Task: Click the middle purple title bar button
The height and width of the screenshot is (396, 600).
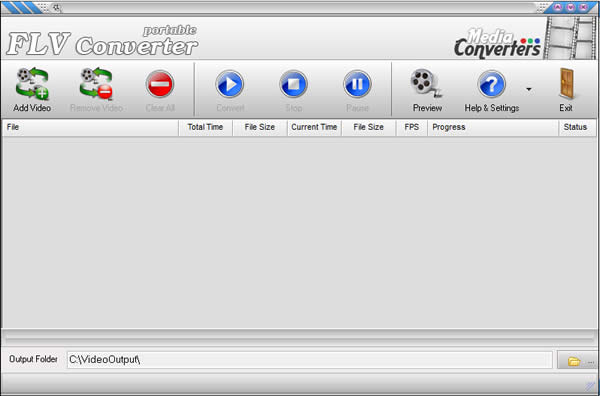Action: (571, 7)
